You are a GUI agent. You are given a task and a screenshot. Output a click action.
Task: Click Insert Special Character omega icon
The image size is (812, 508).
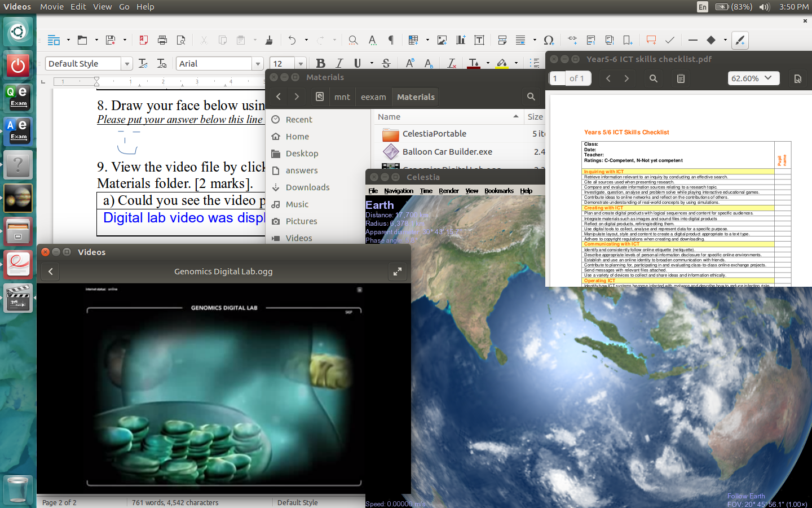(548, 40)
